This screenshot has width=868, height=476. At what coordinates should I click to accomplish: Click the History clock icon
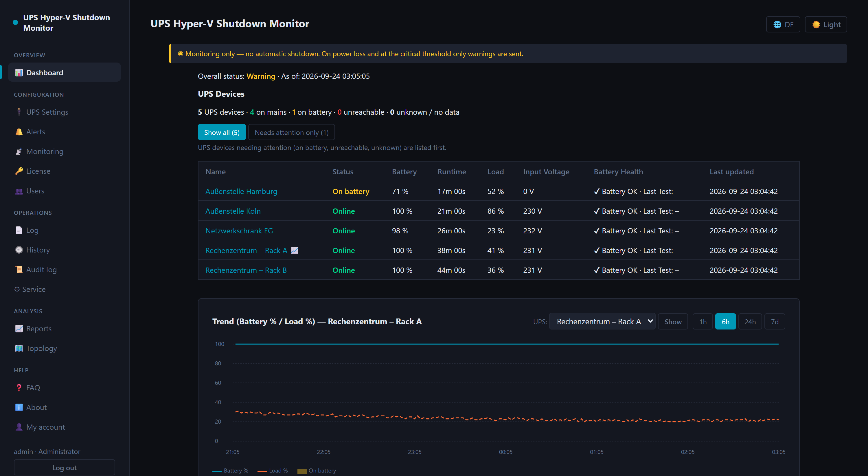tap(19, 250)
